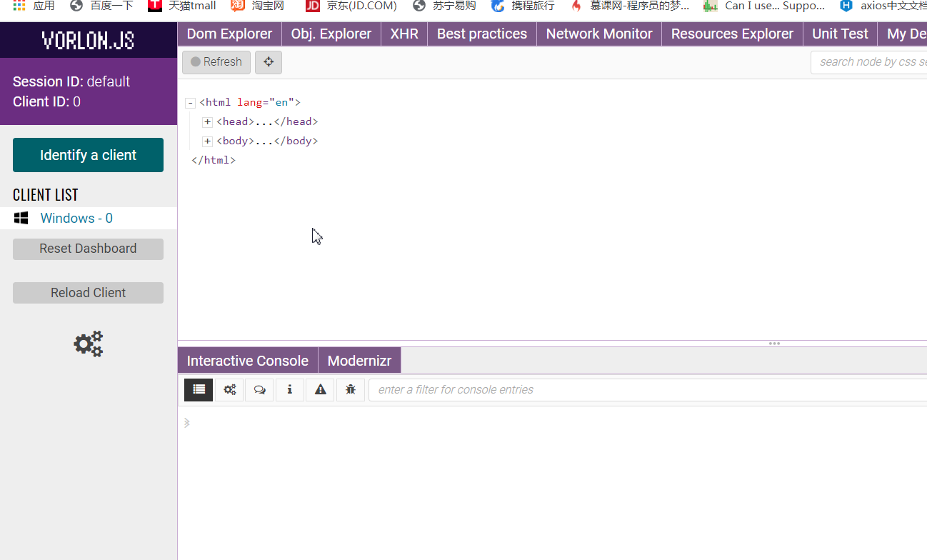Open the 应用 apps grid bookmark icon

pyautogui.click(x=19, y=6)
